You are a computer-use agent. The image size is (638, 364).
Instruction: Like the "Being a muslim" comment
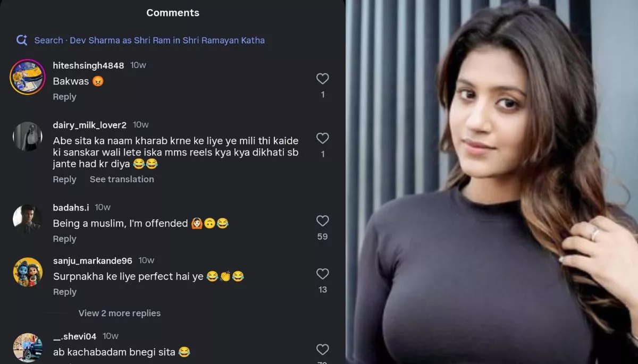point(322,221)
